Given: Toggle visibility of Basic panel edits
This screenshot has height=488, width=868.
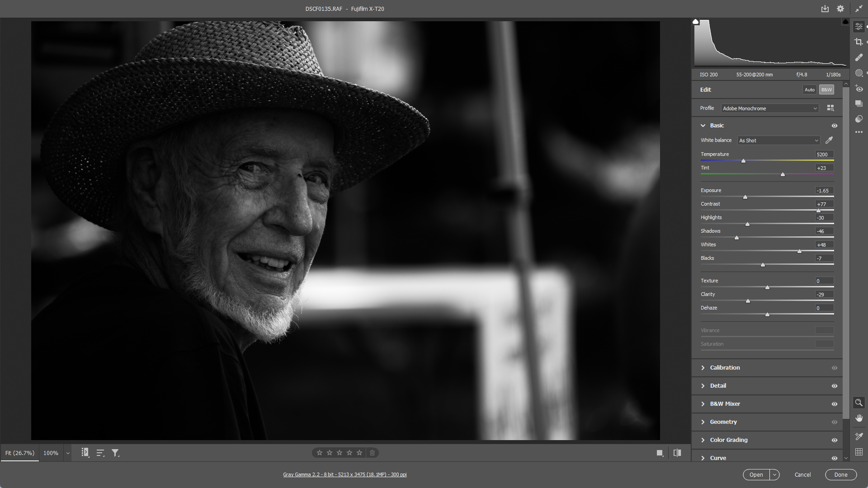Looking at the screenshot, I should click(x=835, y=126).
